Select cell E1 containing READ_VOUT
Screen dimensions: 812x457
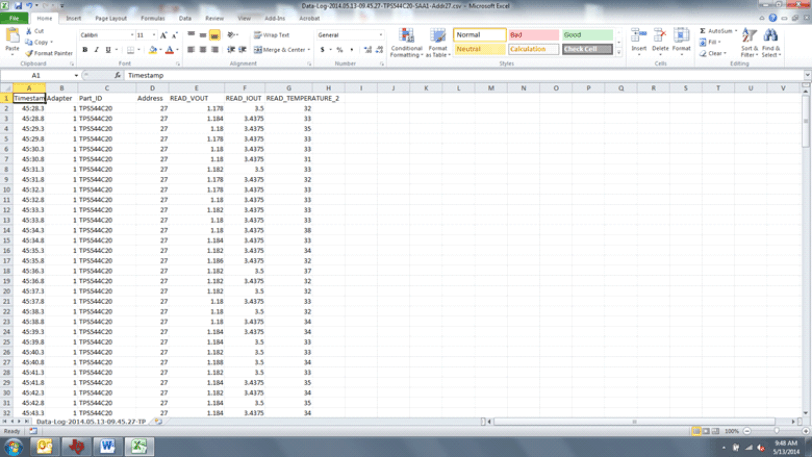point(196,98)
